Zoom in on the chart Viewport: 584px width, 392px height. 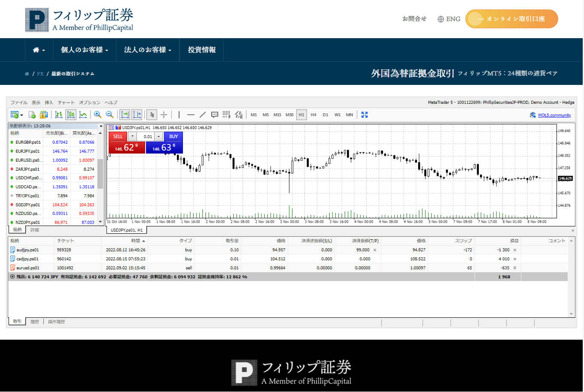[97, 115]
